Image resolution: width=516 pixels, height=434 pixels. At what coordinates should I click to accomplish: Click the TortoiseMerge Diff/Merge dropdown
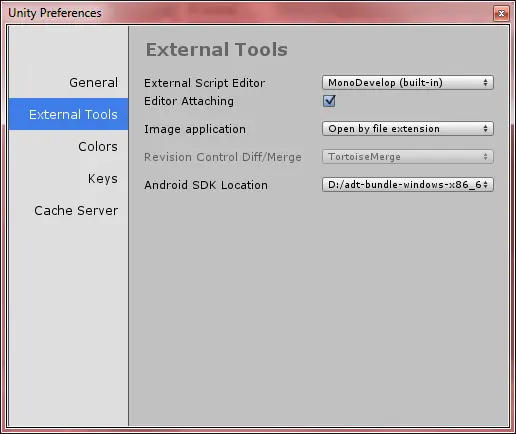coord(408,157)
